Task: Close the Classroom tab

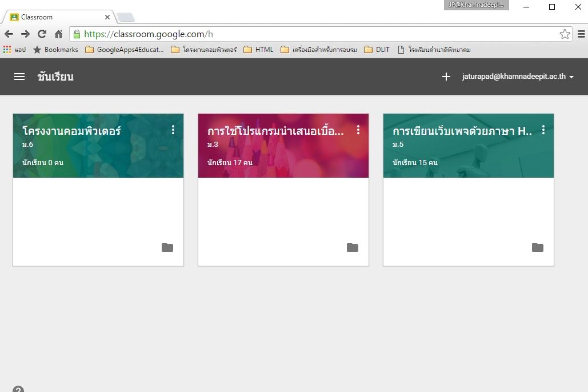Action: click(x=107, y=17)
